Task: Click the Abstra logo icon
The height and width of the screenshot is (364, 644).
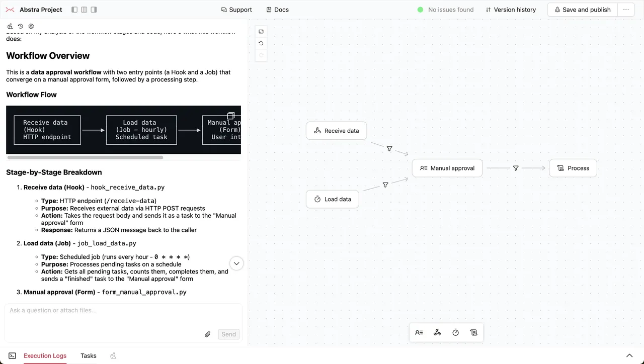Action: (x=10, y=10)
